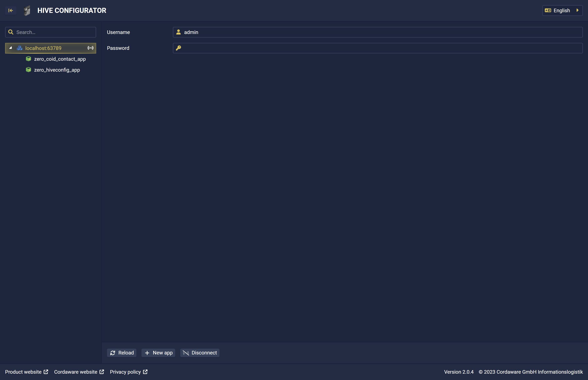
Task: Click the Search input field
Action: [50, 32]
